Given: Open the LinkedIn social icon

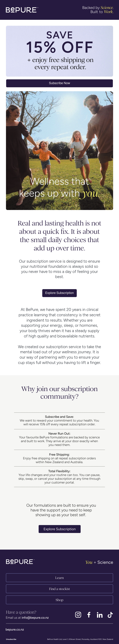Looking at the screenshot, I should (x=100, y=615).
